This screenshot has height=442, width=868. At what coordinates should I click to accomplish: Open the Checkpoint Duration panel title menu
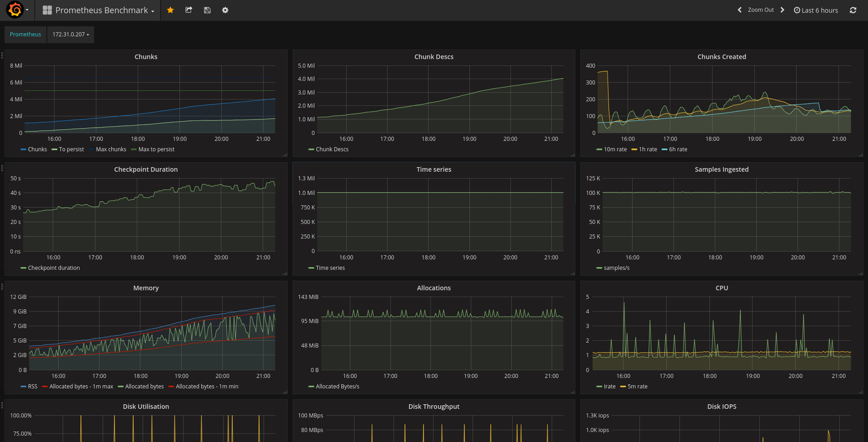(146, 169)
